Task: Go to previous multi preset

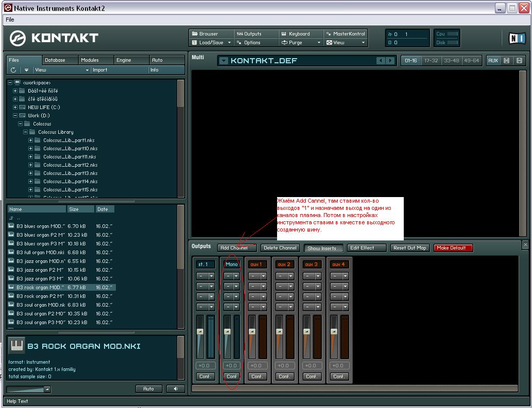Action: tap(381, 61)
